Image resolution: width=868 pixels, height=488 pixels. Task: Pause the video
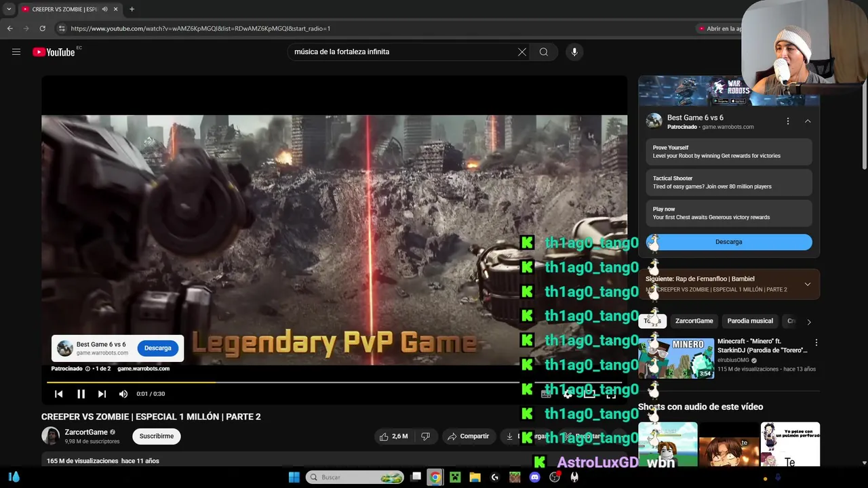tap(81, 394)
